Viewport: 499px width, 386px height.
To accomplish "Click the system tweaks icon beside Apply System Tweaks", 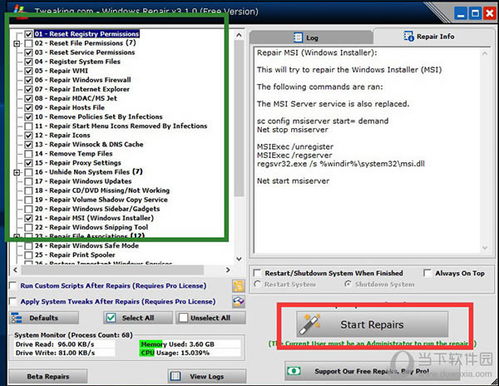I will 238,301.
